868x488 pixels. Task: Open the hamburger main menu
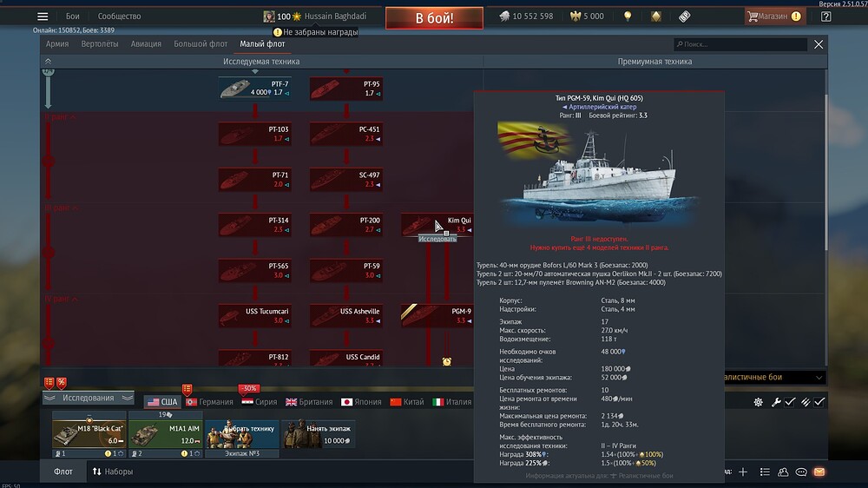[x=43, y=16]
